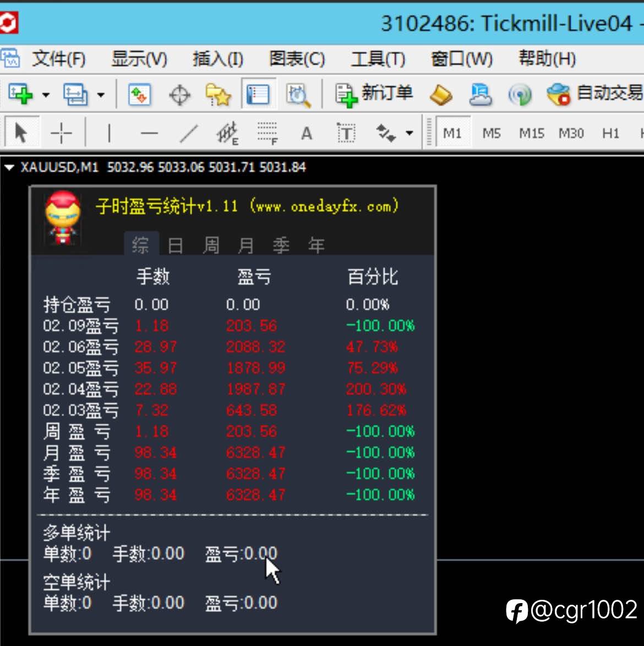Image resolution: width=644 pixels, height=646 pixels.
Task: Click the arrows objects tool icon
Action: [x=386, y=133]
